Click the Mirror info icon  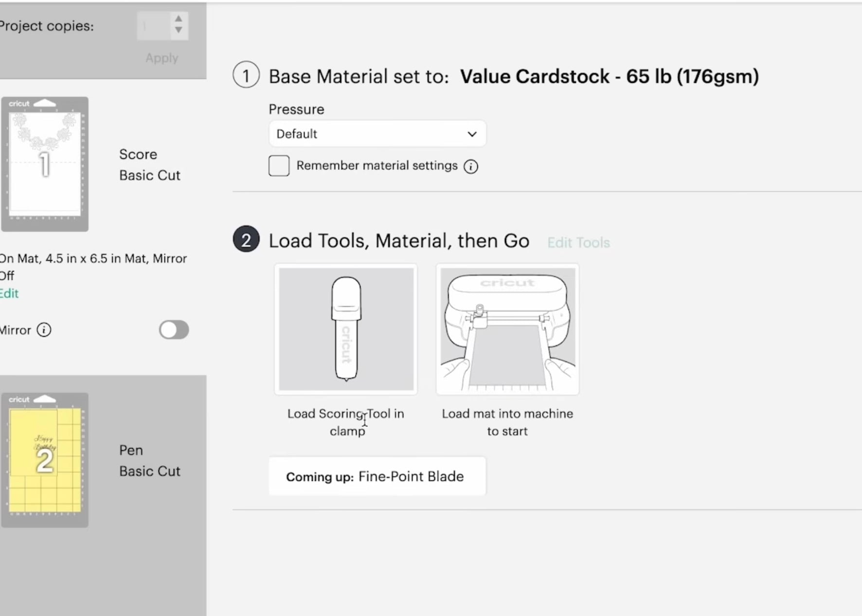coord(44,330)
